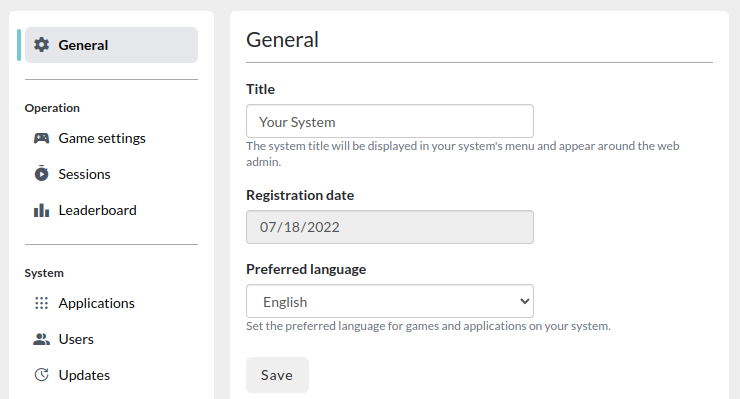Screen dimensions: 740x399
Task: Click the General page heading
Action: (x=282, y=40)
